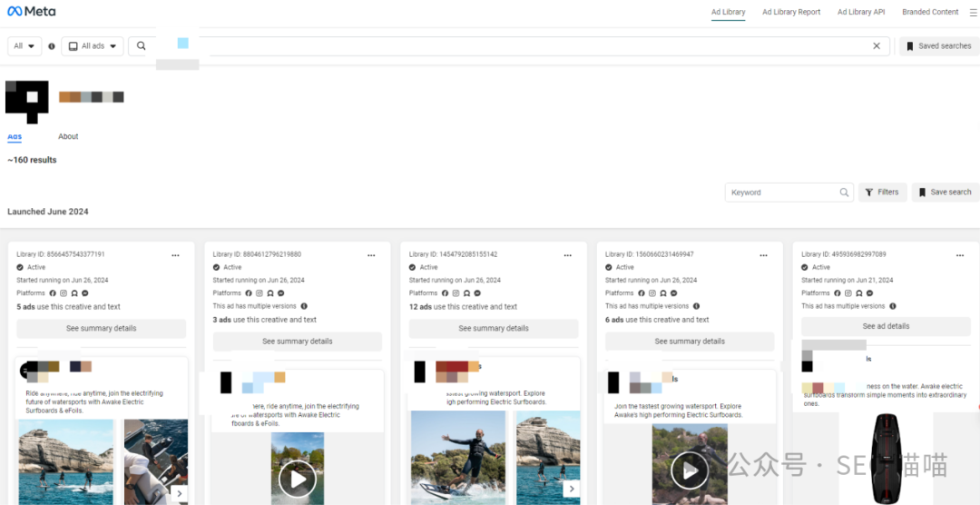Image resolution: width=980 pixels, height=505 pixels.
Task: Open Saved searches
Action: coord(938,46)
